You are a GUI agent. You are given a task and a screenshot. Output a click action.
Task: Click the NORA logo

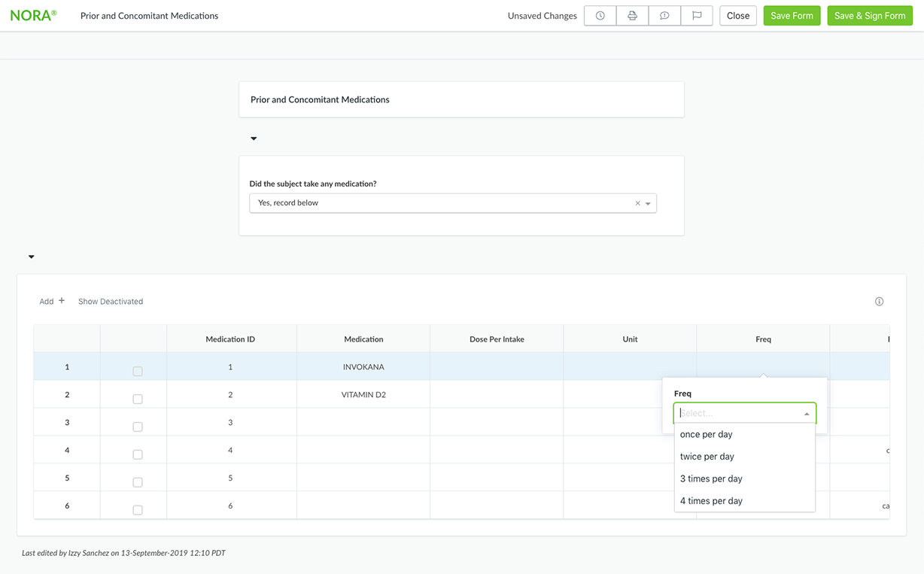pos(33,15)
